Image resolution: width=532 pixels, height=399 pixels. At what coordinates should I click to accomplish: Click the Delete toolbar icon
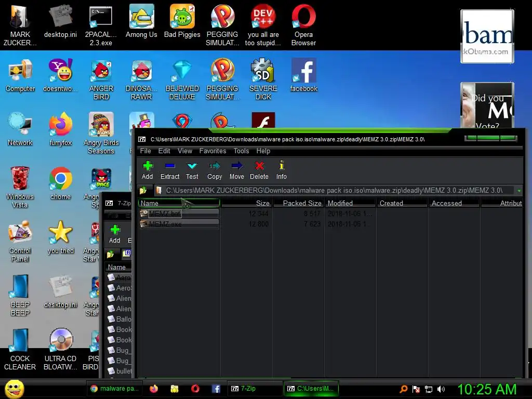pos(259,170)
